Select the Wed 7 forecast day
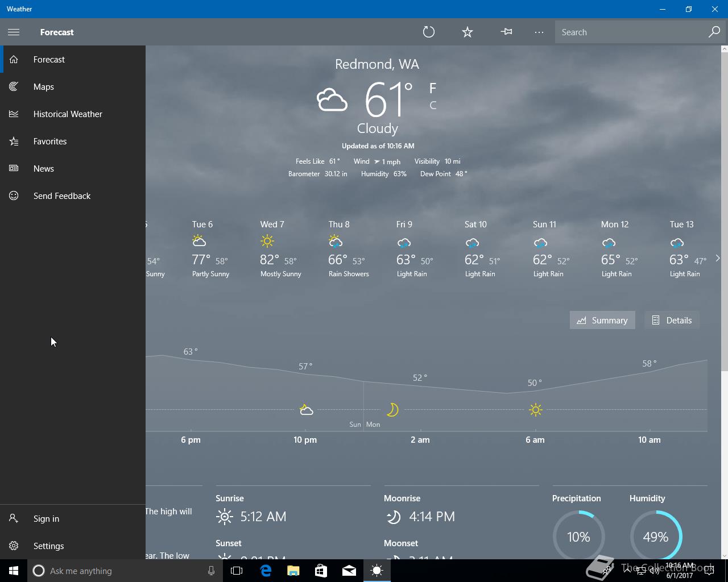This screenshot has height=582, width=728. click(x=282, y=249)
